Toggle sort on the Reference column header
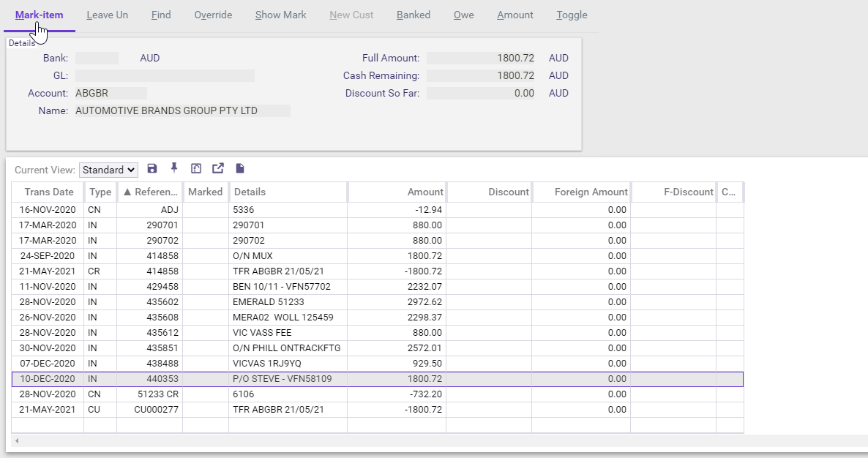 150,192
